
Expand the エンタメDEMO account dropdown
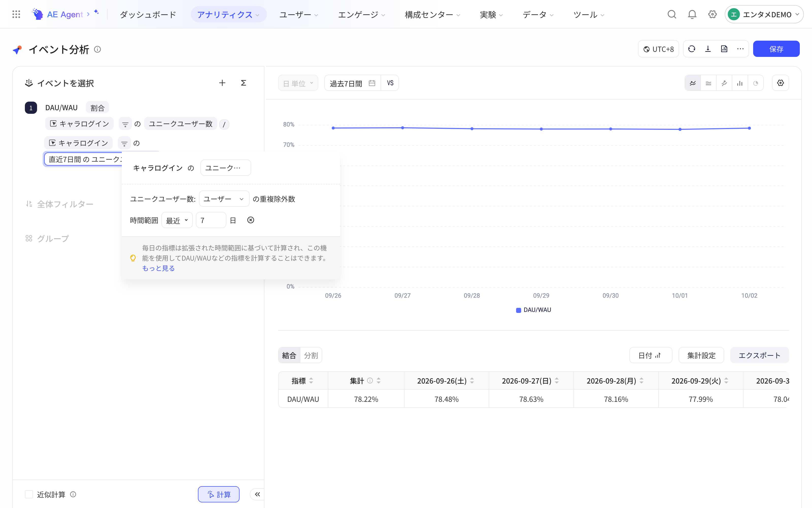[764, 14]
